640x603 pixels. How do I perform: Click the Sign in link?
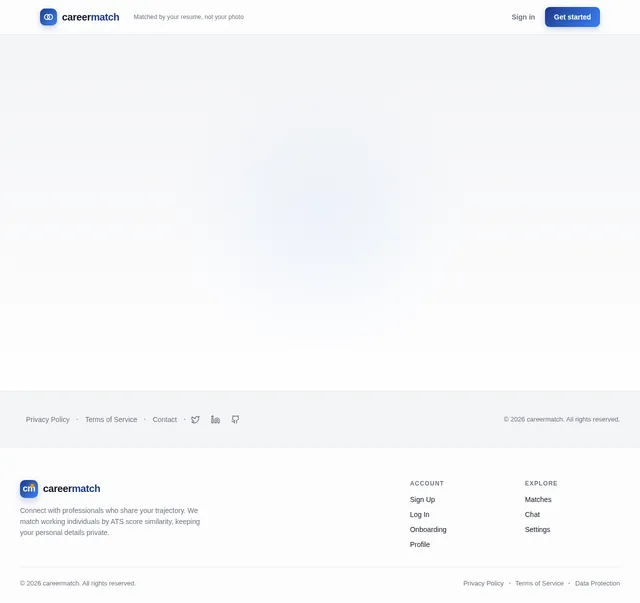(523, 17)
